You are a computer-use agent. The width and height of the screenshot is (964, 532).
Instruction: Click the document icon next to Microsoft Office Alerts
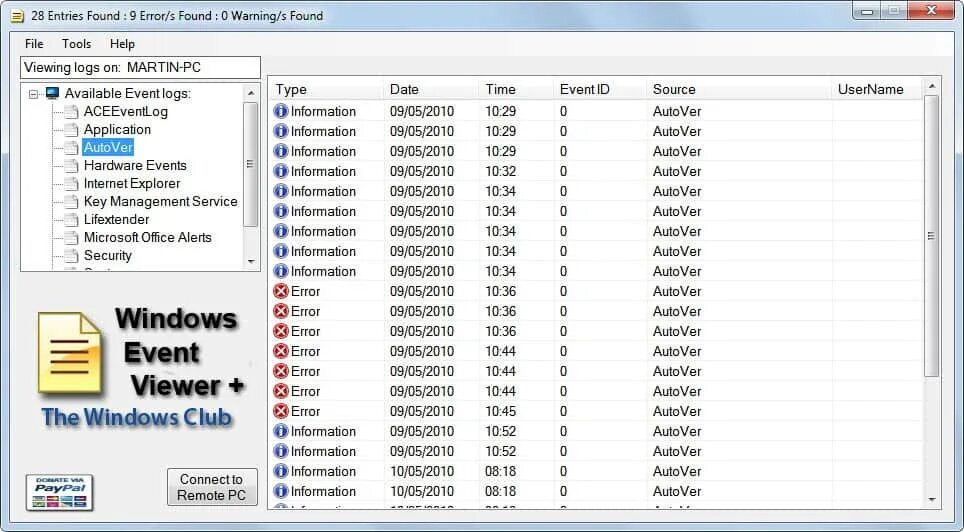click(72, 237)
